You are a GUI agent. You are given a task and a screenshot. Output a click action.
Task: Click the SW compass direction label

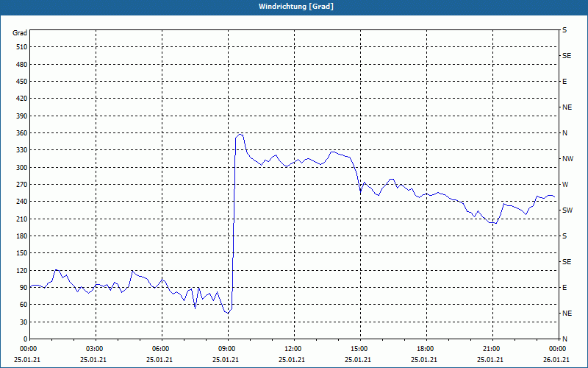[x=567, y=210]
